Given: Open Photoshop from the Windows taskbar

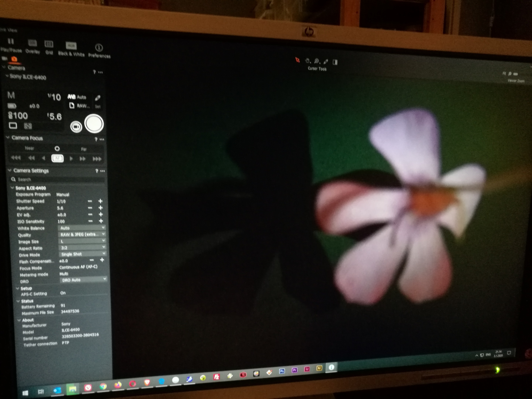Looking at the screenshot, I should pyautogui.click(x=282, y=371).
